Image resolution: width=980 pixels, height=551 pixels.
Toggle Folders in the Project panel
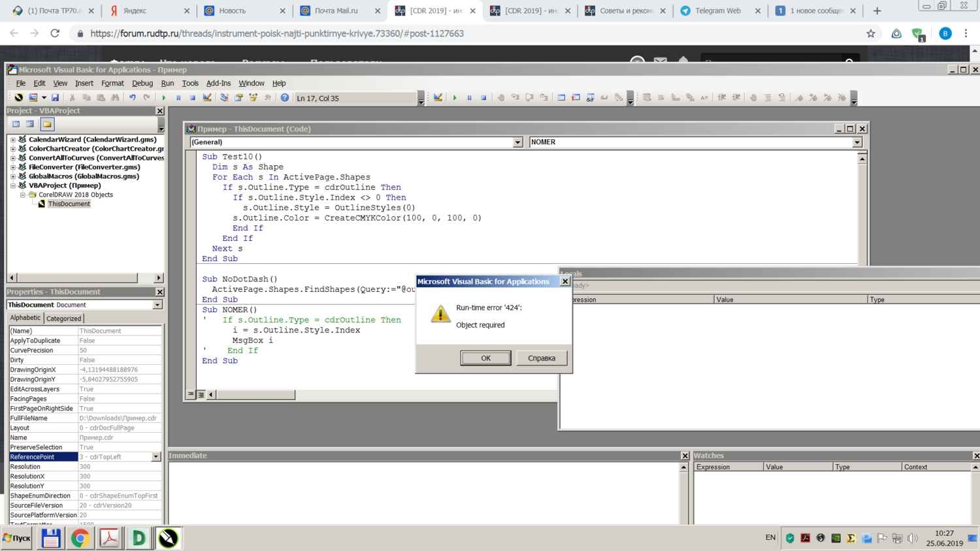(x=47, y=124)
